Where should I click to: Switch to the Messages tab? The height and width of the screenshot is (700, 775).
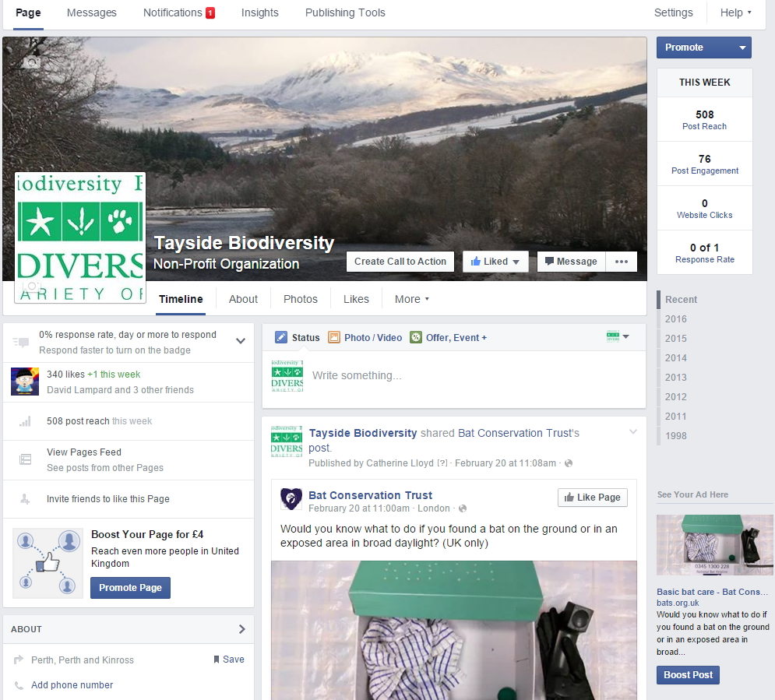pyautogui.click(x=91, y=12)
